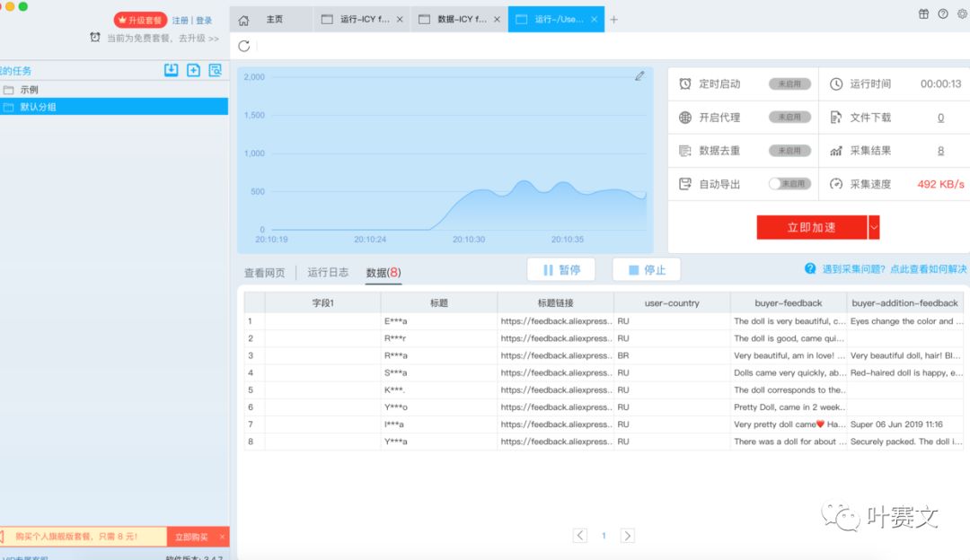Click the pencil edit icon on chart
The image size is (970, 560).
click(x=639, y=76)
